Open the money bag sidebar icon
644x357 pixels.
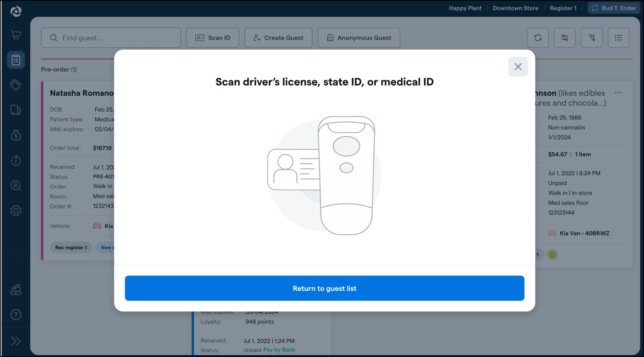click(16, 135)
